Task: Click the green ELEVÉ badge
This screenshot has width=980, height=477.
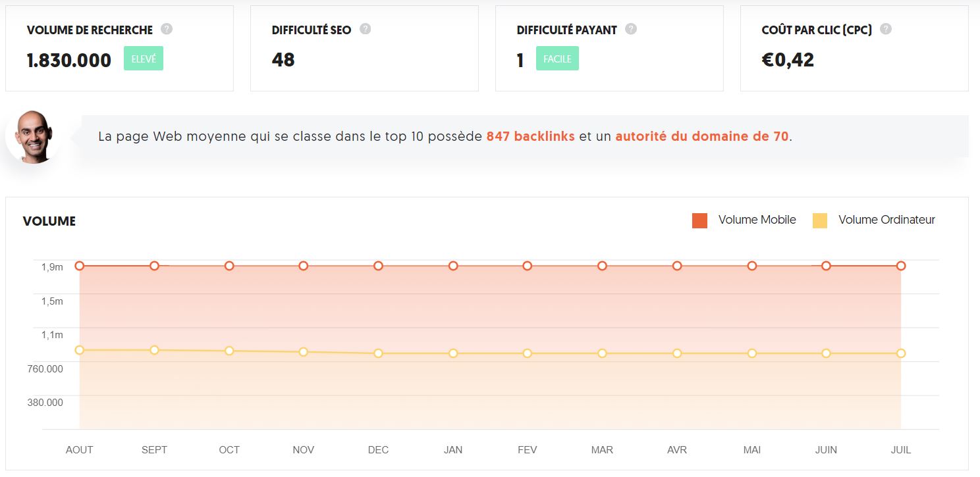Action: (x=144, y=59)
